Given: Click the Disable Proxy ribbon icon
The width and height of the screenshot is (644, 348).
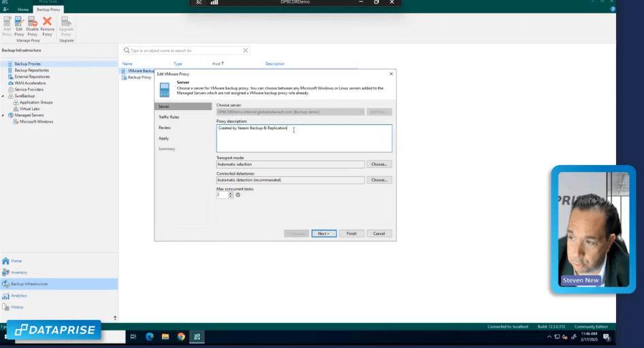Looking at the screenshot, I should click(x=32, y=26).
